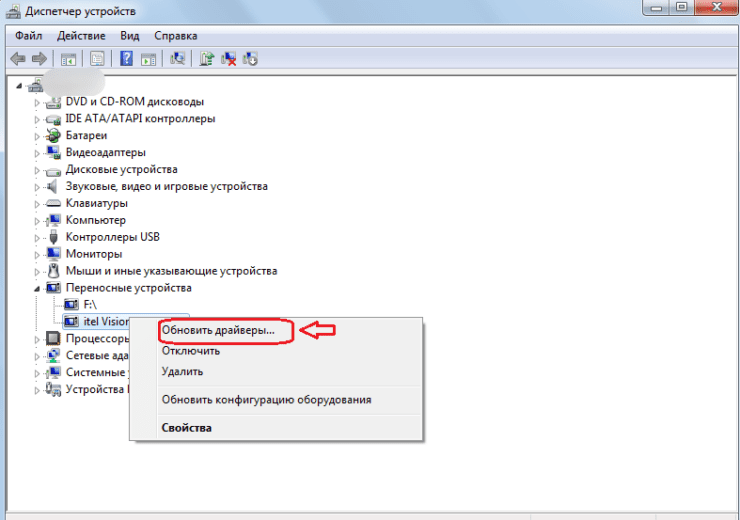
Task: Select the F:\ portable device icon
Action: (71, 304)
